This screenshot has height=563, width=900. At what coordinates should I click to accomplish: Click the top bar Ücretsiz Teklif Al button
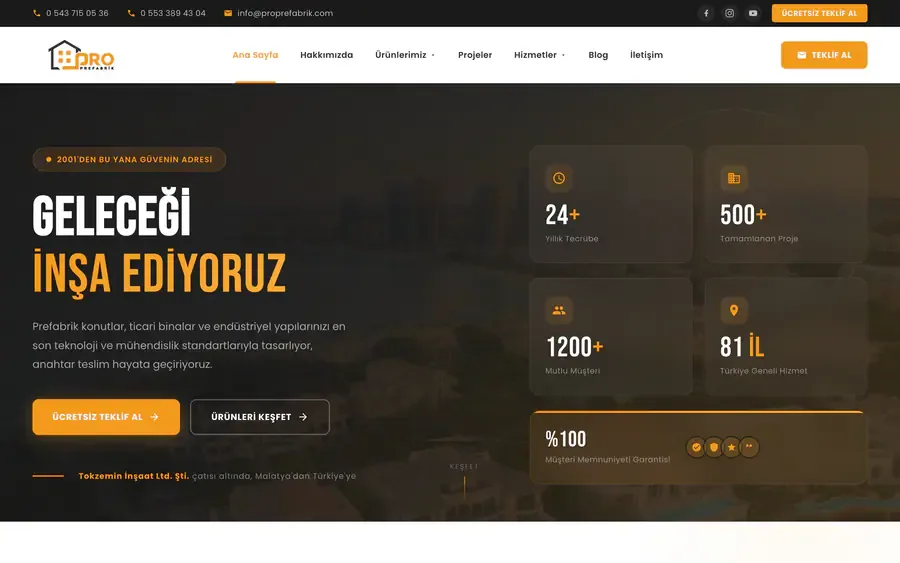[x=819, y=13]
